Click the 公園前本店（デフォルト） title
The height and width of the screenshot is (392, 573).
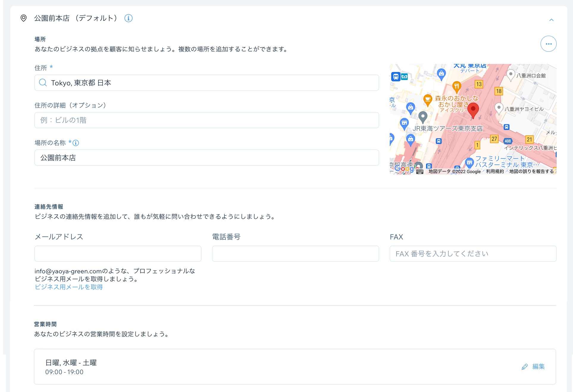76,18
